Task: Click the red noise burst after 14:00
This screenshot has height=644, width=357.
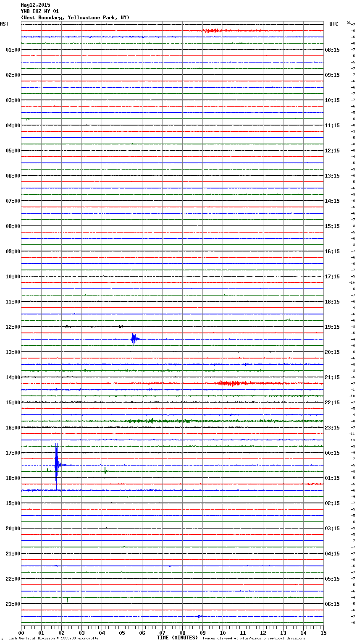Action: [x=231, y=383]
